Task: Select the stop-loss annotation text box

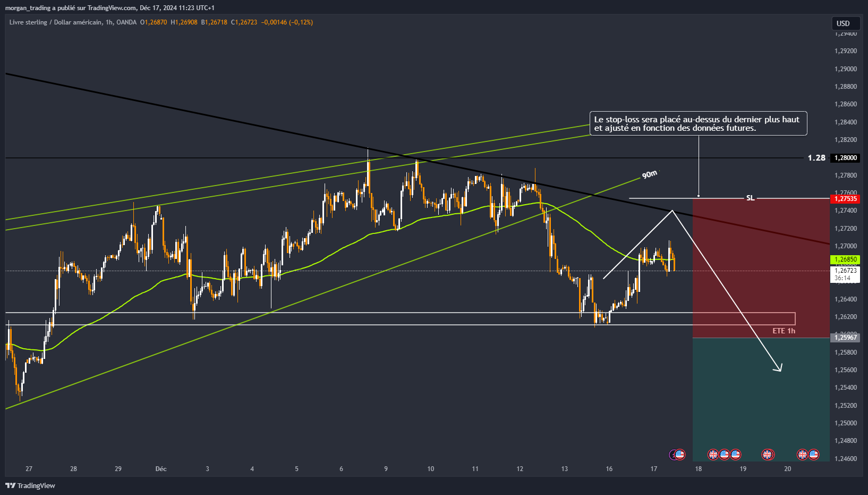Action: pos(698,123)
